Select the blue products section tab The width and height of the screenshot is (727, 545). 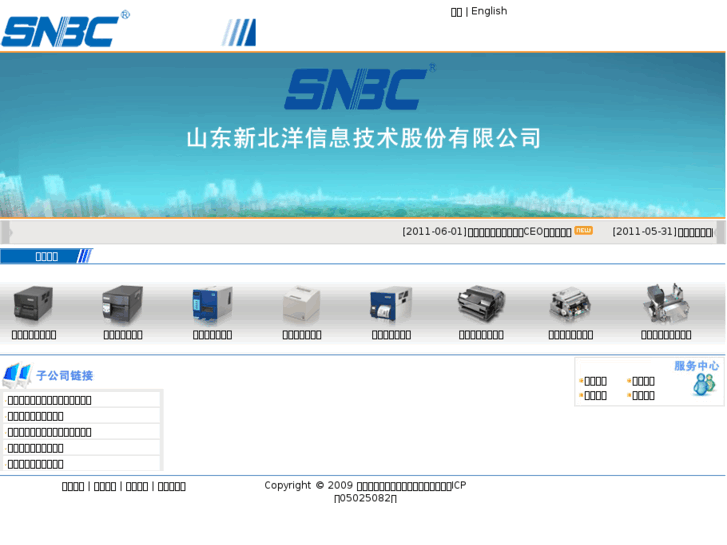46,256
